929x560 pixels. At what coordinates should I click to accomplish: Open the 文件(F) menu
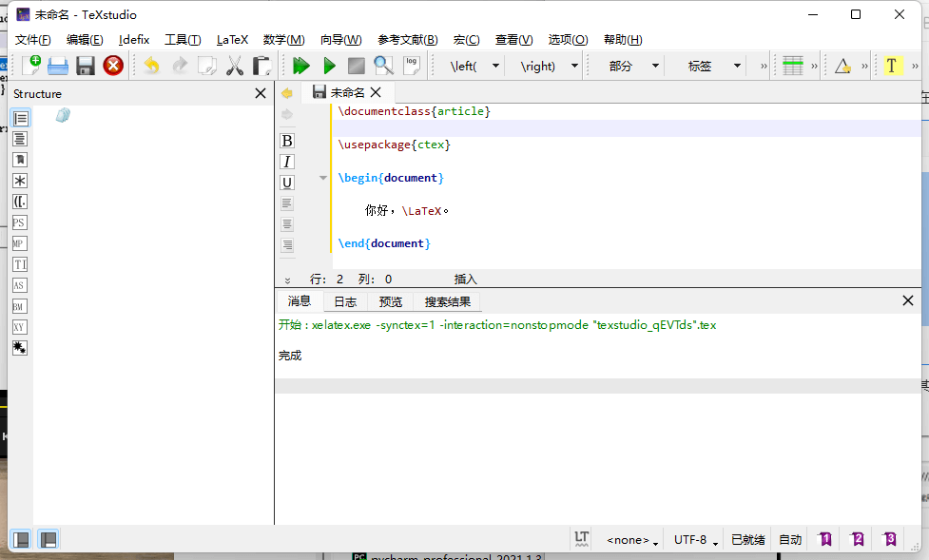tap(32, 40)
